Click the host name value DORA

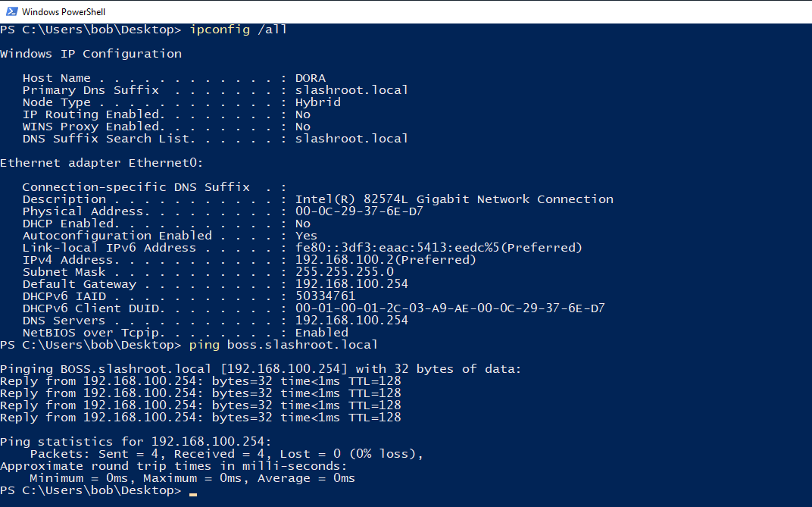pos(310,78)
